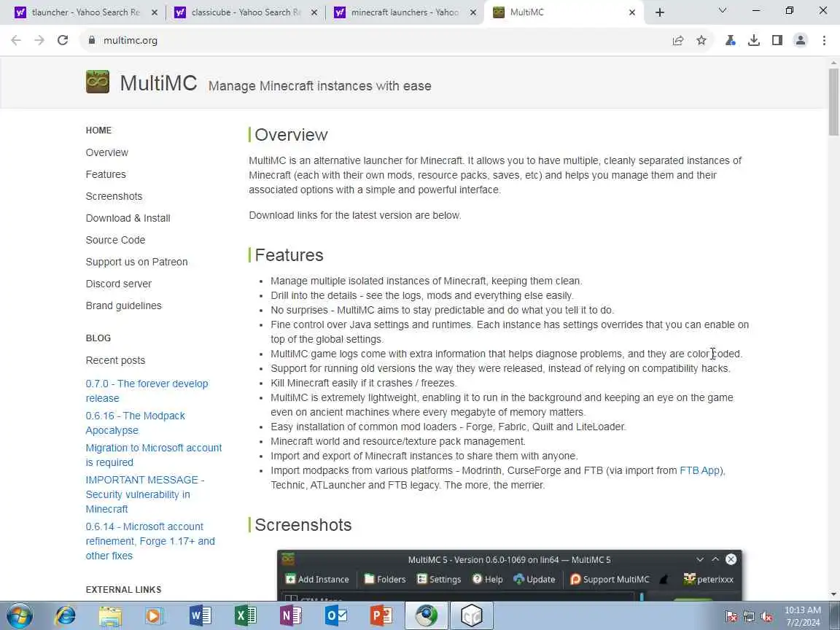Click the network tray icon
Screen dimensions: 840x630
(x=749, y=617)
